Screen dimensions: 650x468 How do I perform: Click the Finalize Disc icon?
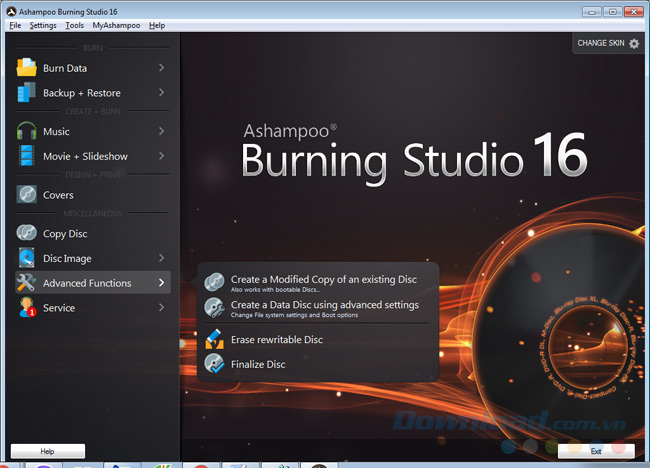pyautogui.click(x=214, y=365)
